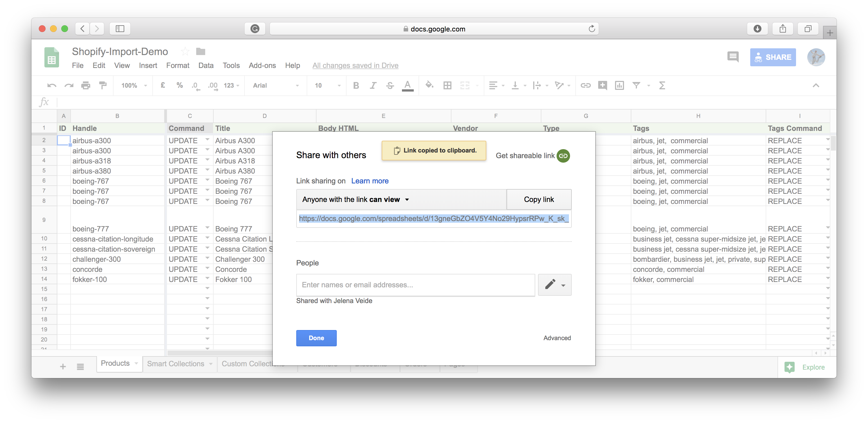Click the green Get shareable link icon

point(563,156)
